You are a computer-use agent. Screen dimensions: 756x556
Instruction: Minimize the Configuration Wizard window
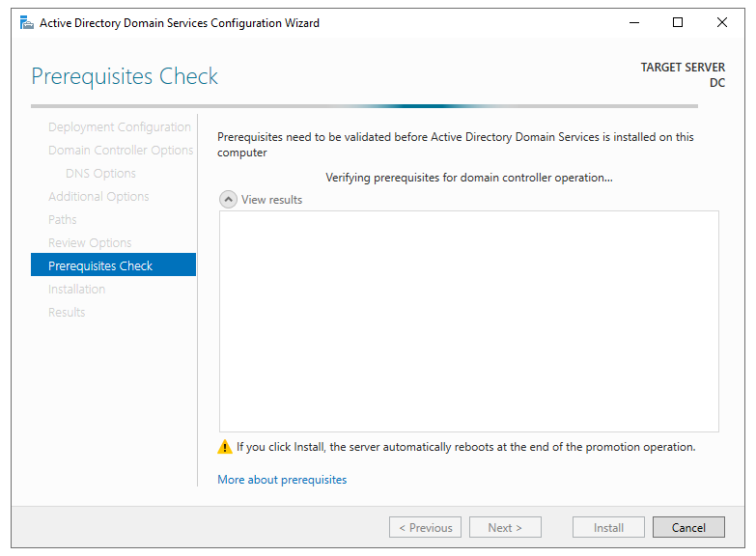click(633, 22)
